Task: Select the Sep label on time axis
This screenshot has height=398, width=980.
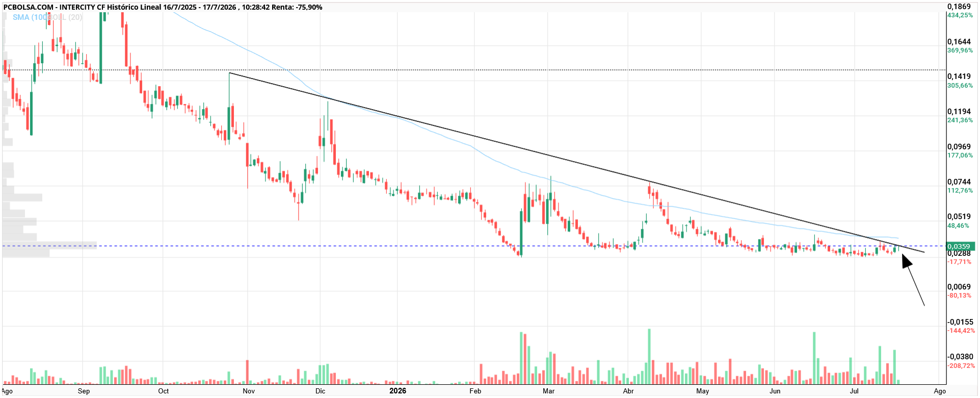Action: tap(84, 391)
